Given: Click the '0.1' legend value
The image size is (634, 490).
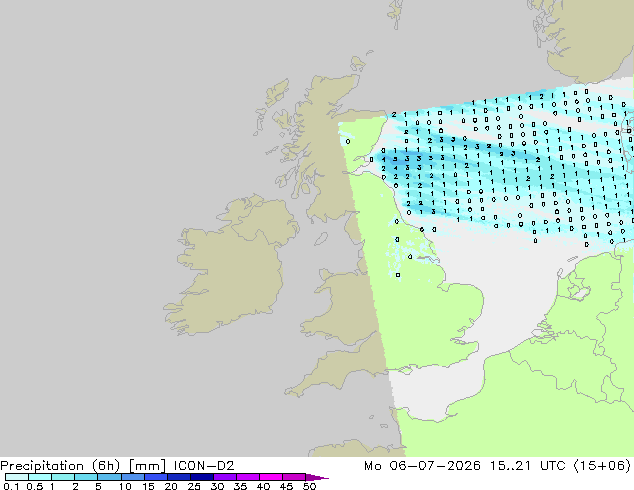Looking at the screenshot, I should coord(11,486).
